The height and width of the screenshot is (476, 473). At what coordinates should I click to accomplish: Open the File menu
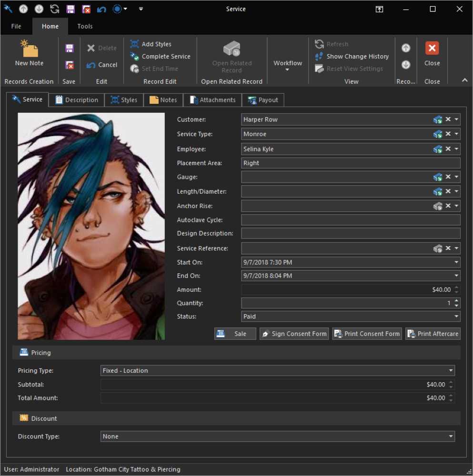pyautogui.click(x=16, y=26)
